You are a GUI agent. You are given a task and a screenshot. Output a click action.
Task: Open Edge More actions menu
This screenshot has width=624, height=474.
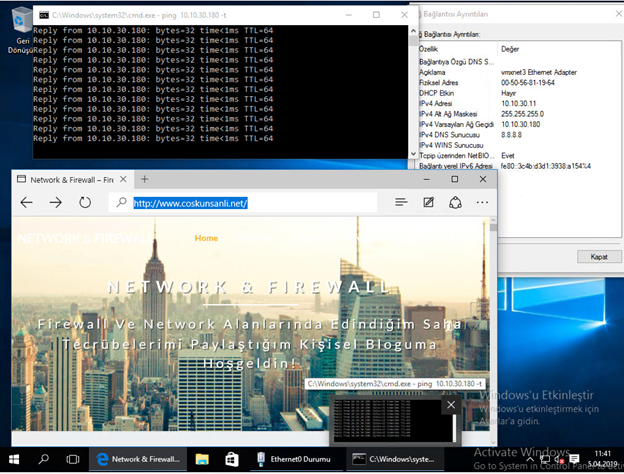click(482, 203)
